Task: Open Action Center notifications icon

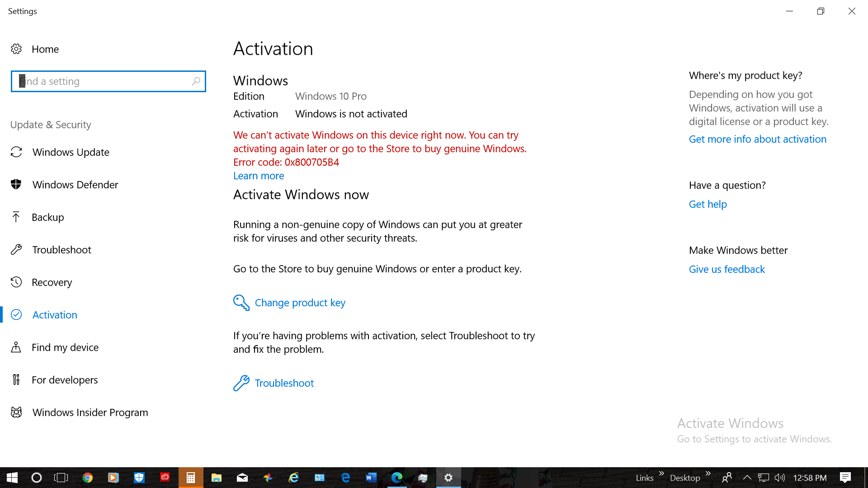Action: (845, 478)
